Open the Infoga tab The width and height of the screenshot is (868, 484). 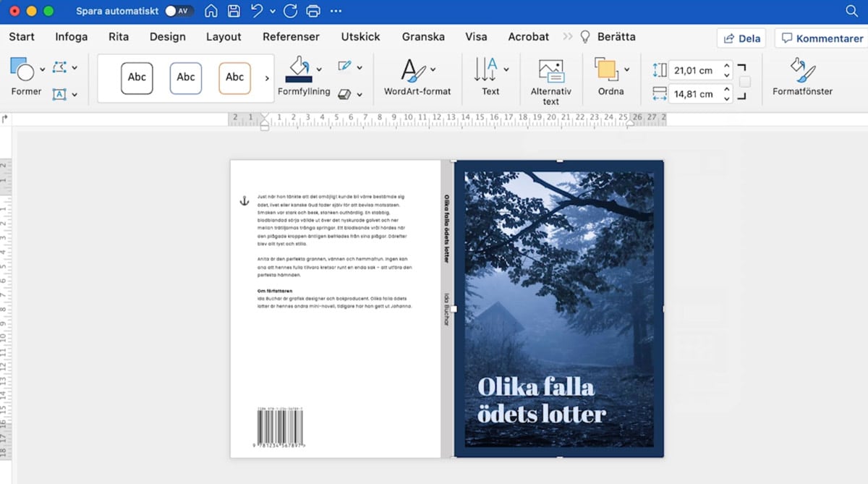pyautogui.click(x=72, y=36)
